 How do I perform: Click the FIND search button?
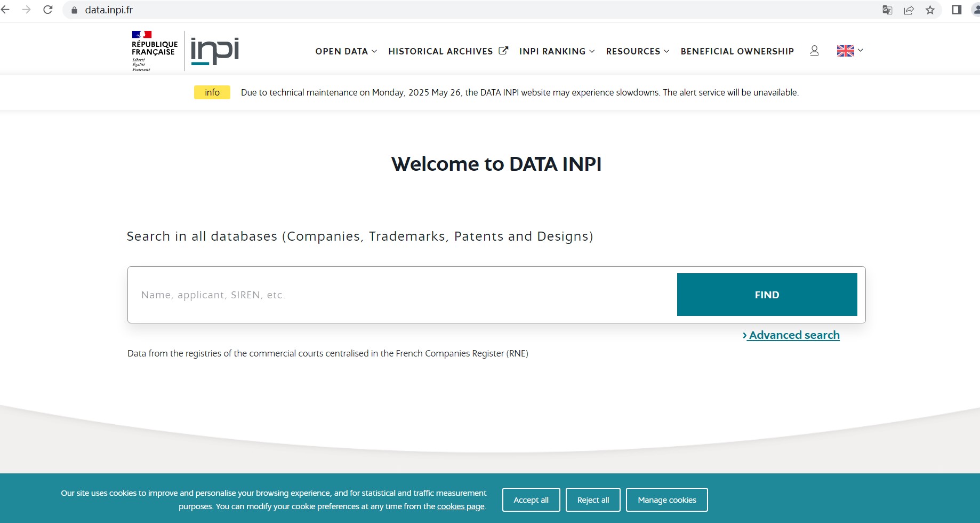[x=767, y=295]
